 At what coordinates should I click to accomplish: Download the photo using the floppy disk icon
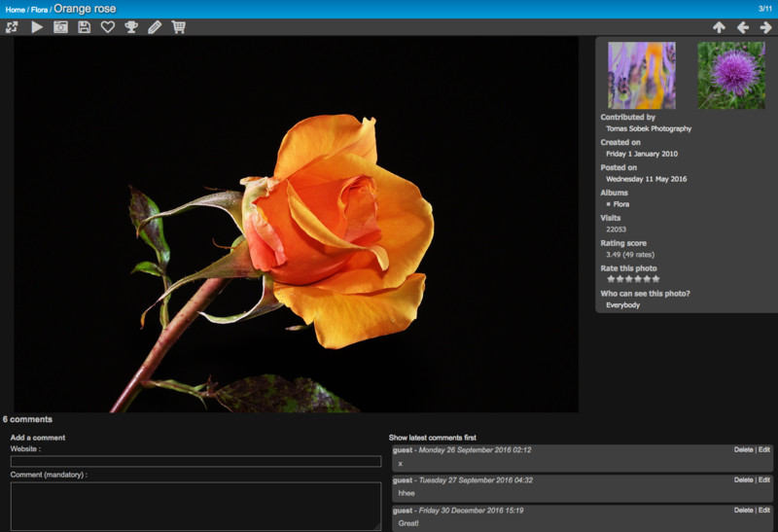tap(85, 27)
